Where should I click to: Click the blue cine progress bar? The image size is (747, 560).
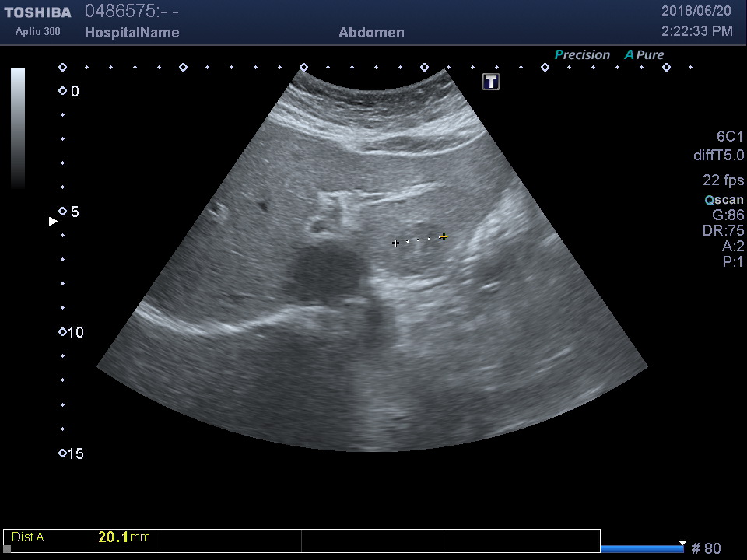(642, 549)
